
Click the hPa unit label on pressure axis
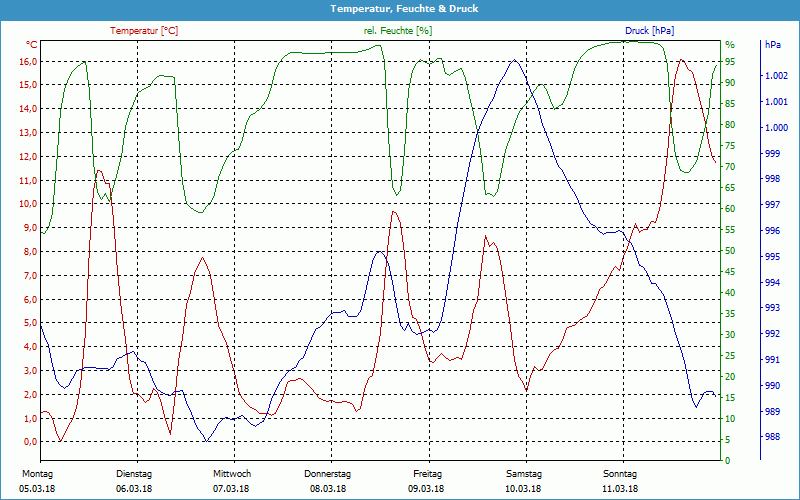(x=773, y=45)
